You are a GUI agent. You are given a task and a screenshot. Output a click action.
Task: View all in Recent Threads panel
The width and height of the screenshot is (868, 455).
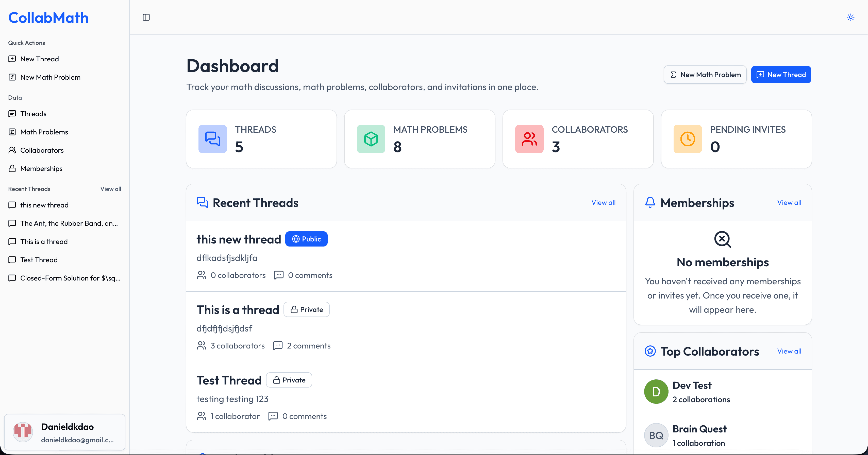(603, 202)
